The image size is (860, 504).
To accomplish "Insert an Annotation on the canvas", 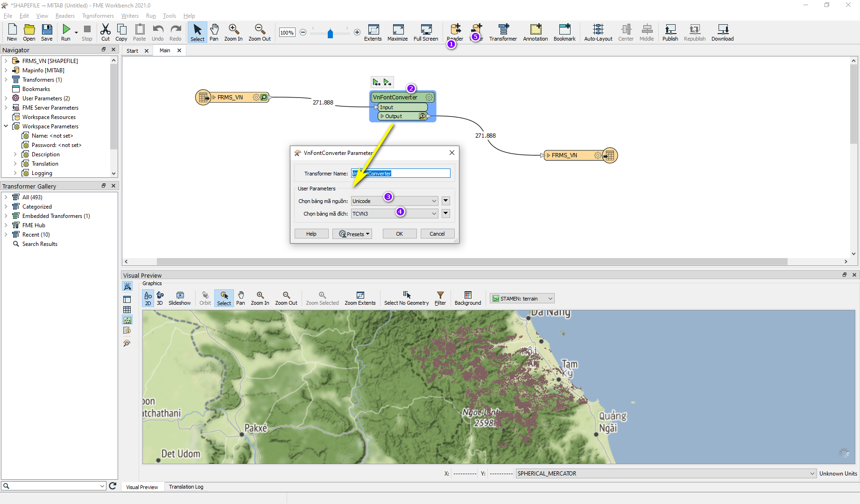I will coord(536,32).
